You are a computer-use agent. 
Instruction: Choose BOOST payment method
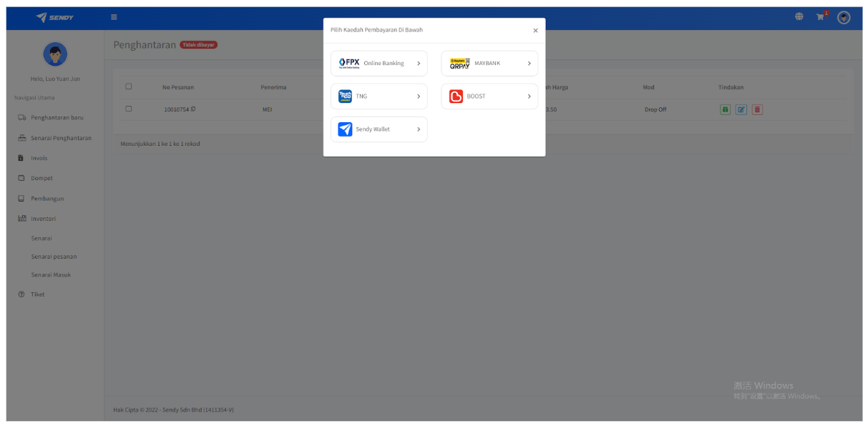(x=489, y=96)
